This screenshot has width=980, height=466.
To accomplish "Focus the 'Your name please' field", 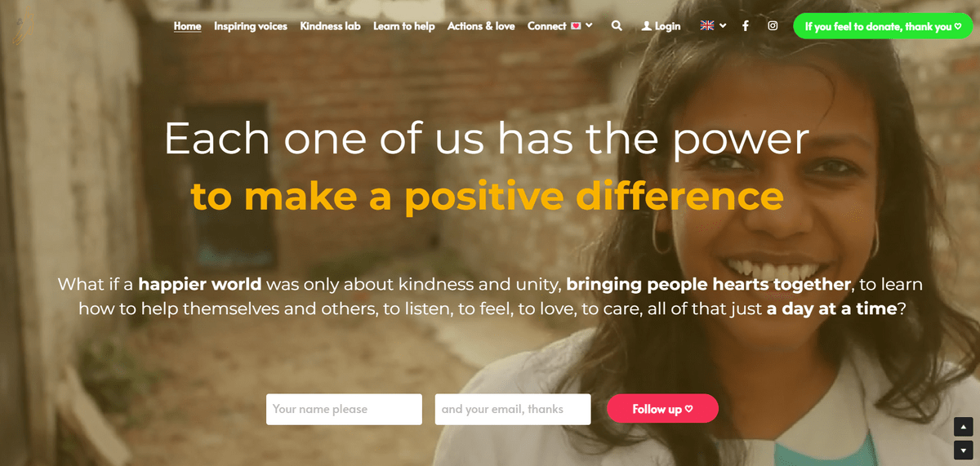I will point(344,409).
